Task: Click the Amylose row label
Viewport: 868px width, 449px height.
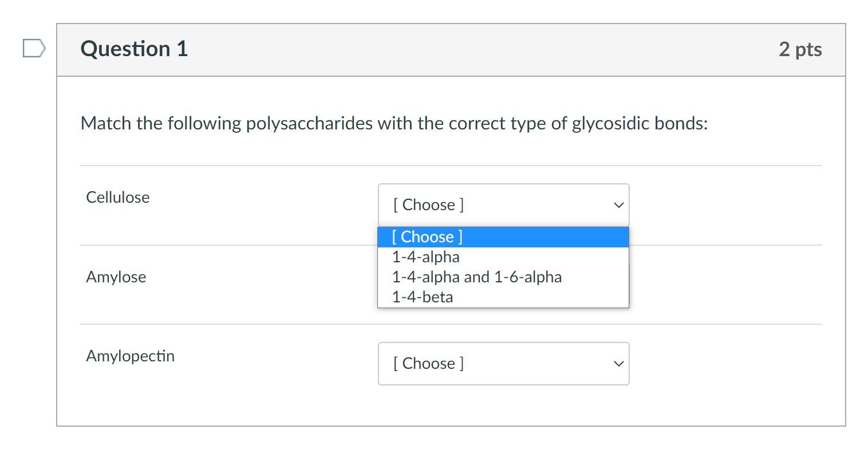Action: coord(115,277)
